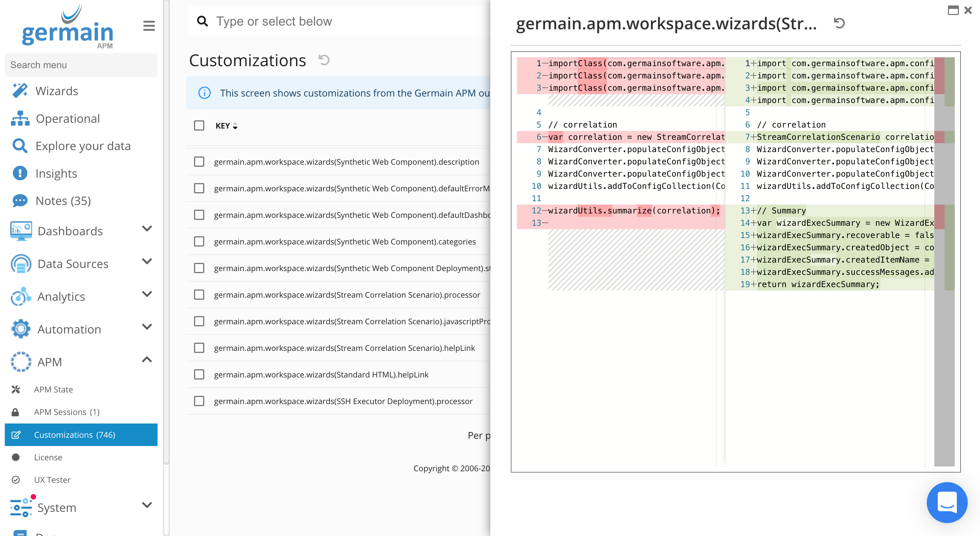Click the refresh icon beside wizards panel title
Viewport: 980px width, 536px height.
(839, 24)
